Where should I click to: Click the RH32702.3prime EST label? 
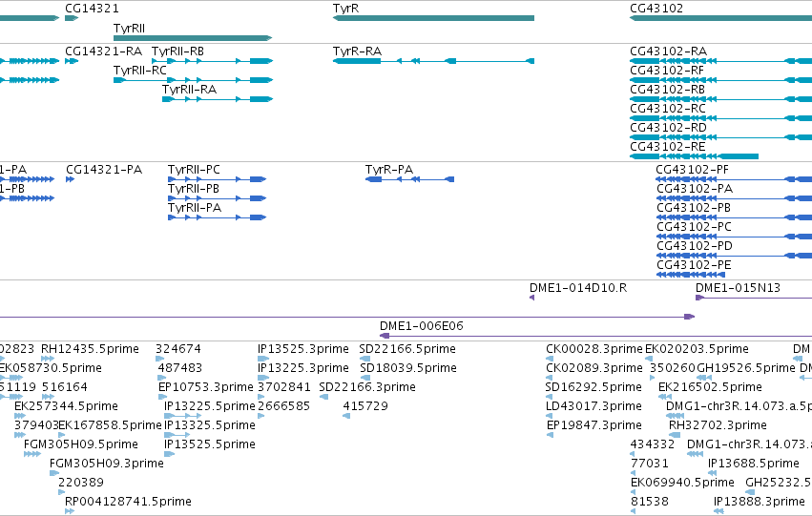(718, 426)
